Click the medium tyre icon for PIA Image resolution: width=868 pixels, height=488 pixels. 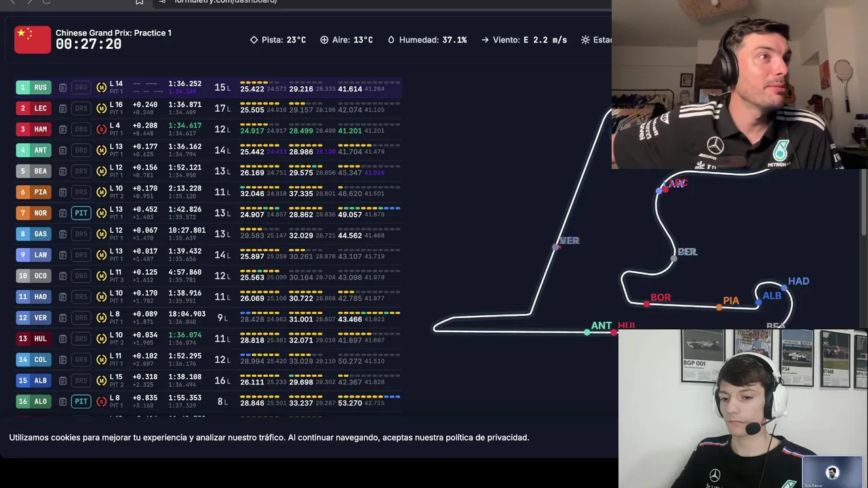point(101,192)
